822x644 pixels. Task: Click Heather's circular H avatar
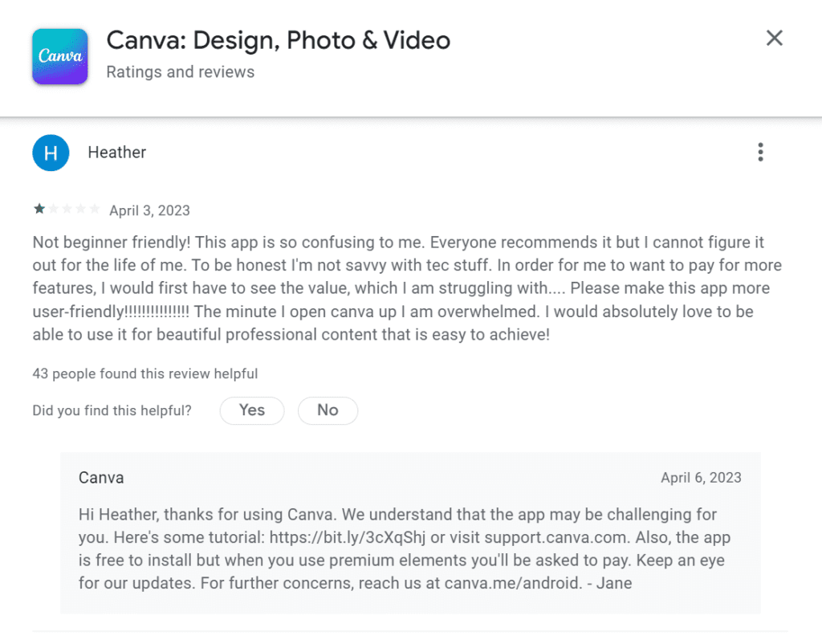click(x=51, y=153)
